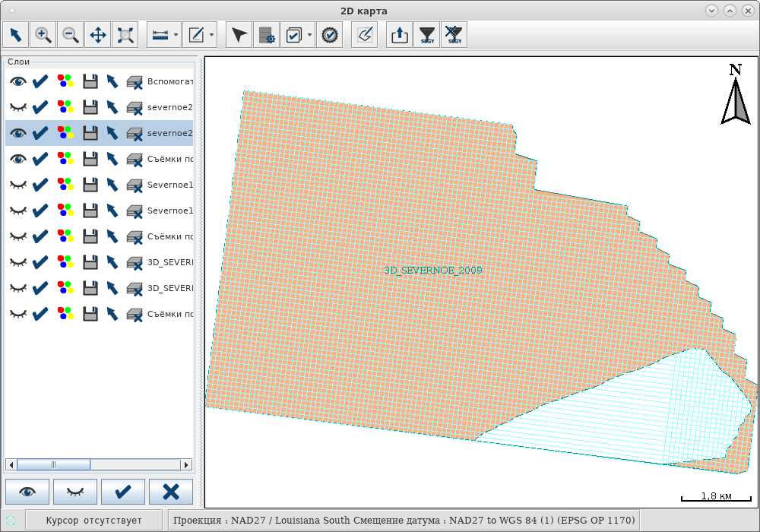Select the edit pencil tool

coord(196,35)
